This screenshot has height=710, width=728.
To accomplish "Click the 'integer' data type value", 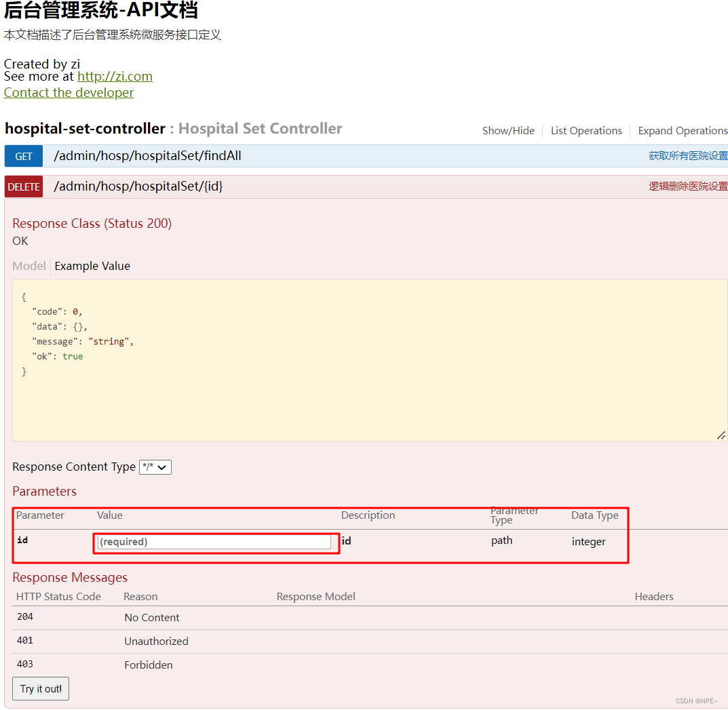I will pyautogui.click(x=589, y=542).
